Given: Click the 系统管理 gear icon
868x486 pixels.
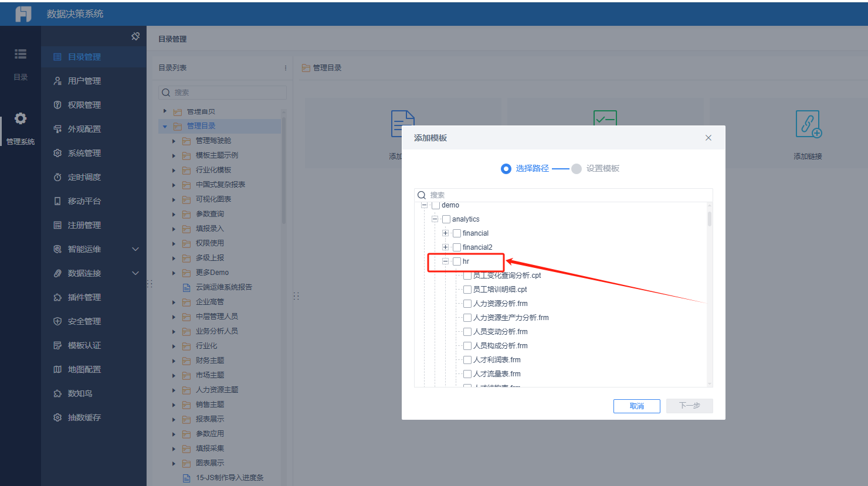Looking at the screenshot, I should click(57, 153).
